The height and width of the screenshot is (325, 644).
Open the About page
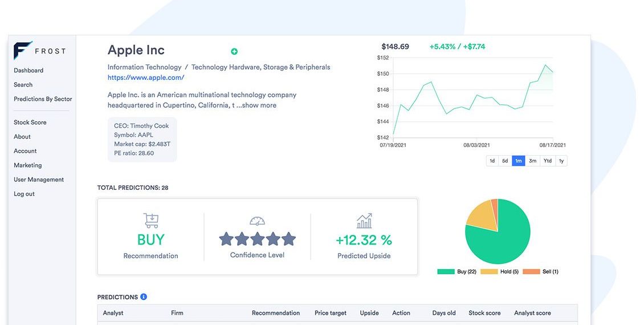coord(22,137)
